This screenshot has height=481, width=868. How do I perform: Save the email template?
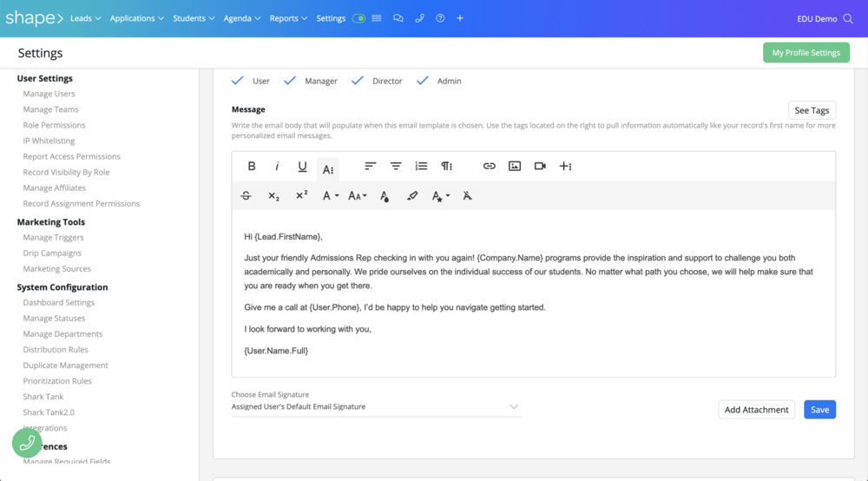[820, 410]
